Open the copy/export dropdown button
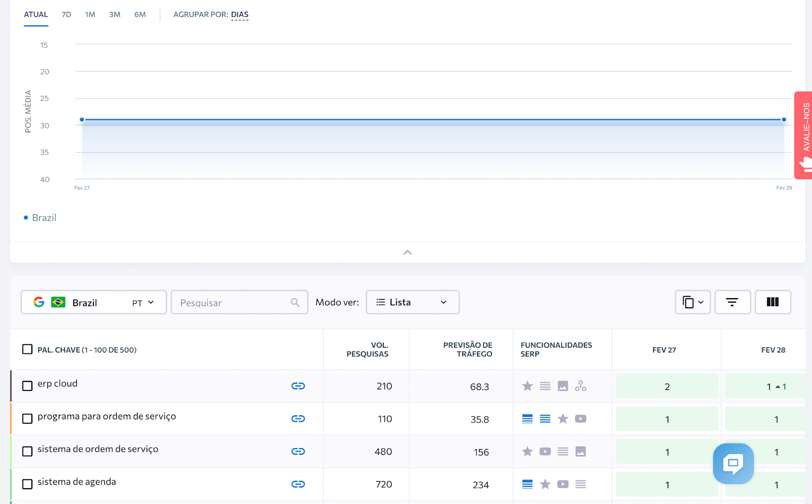The width and height of the screenshot is (812, 504). point(692,302)
